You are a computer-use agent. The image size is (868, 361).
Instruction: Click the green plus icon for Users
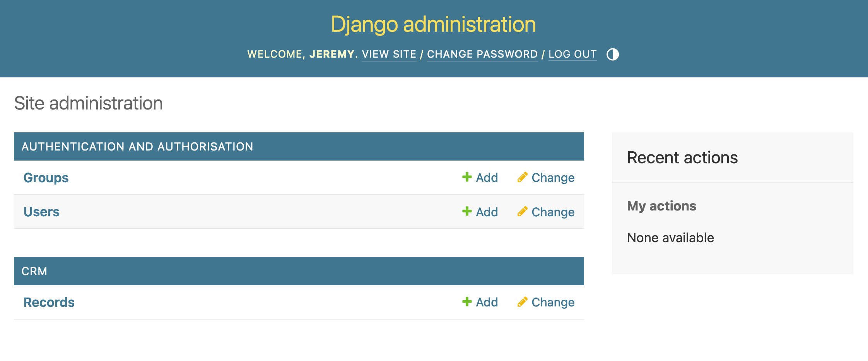(x=467, y=211)
